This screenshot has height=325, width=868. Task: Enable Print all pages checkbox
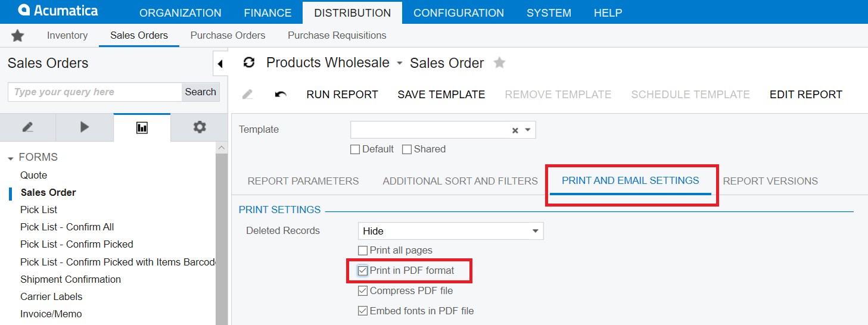click(x=363, y=251)
